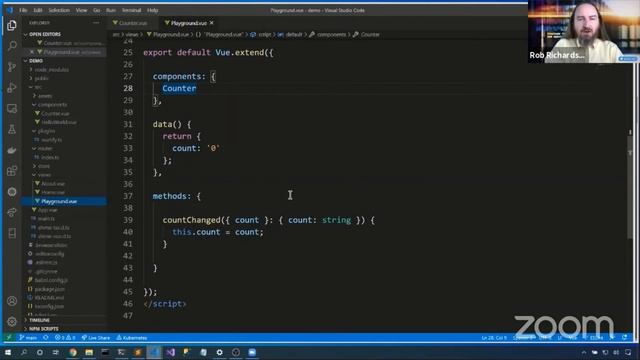Open the Manage gear icon

pos(12,322)
